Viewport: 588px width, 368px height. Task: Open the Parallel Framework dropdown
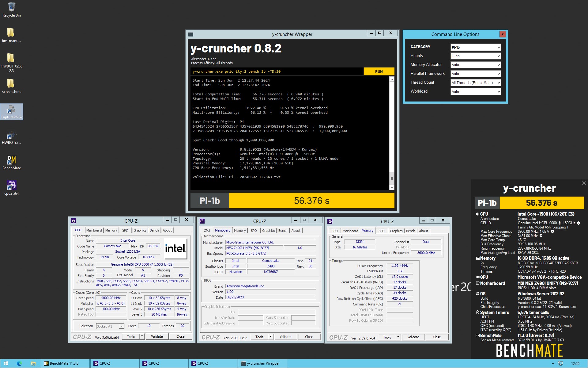(x=476, y=74)
